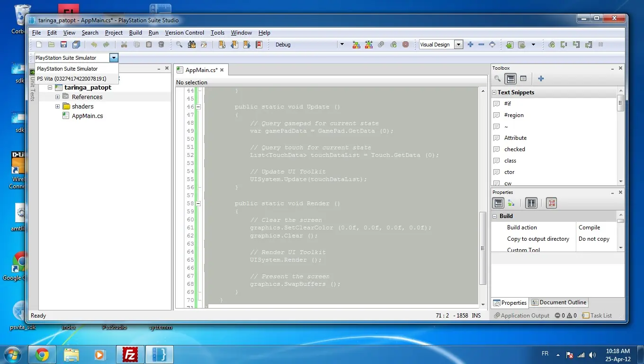
Task: Create a new file with the toolbar icon
Action: [39, 45]
